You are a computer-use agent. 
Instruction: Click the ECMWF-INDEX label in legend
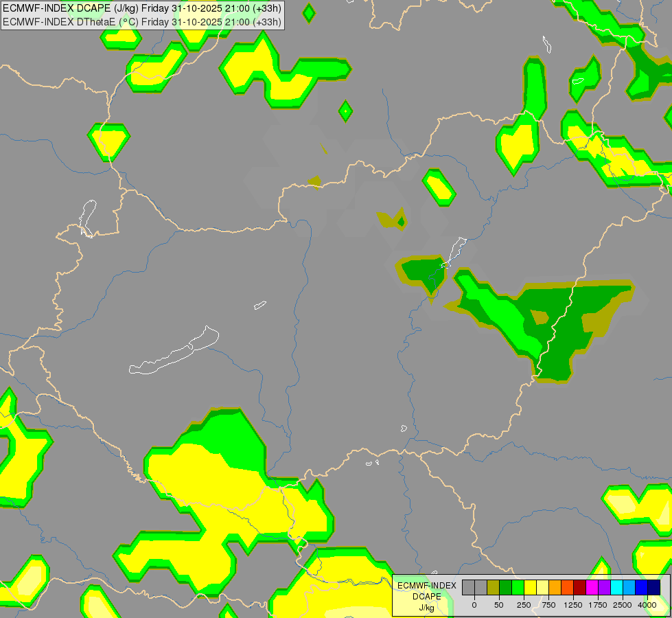point(427,586)
